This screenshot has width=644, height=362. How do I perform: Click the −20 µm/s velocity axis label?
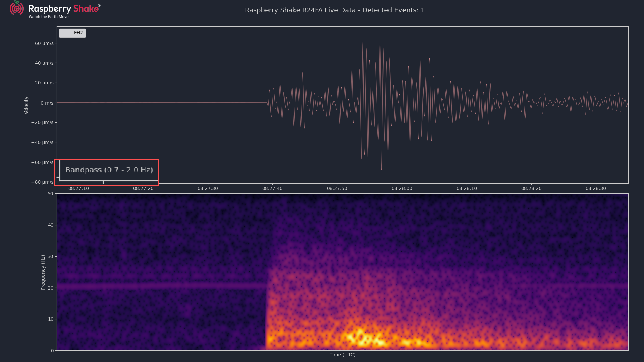pyautogui.click(x=42, y=122)
